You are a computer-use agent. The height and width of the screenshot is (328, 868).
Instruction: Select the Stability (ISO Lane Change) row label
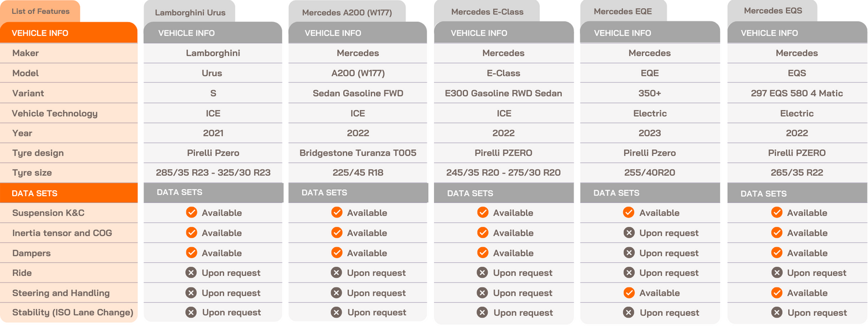(72, 312)
